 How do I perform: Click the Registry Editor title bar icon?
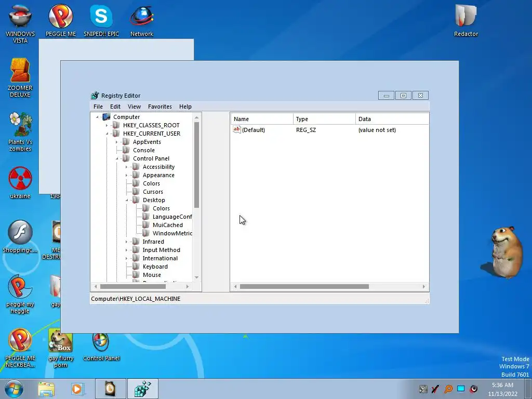pos(95,96)
